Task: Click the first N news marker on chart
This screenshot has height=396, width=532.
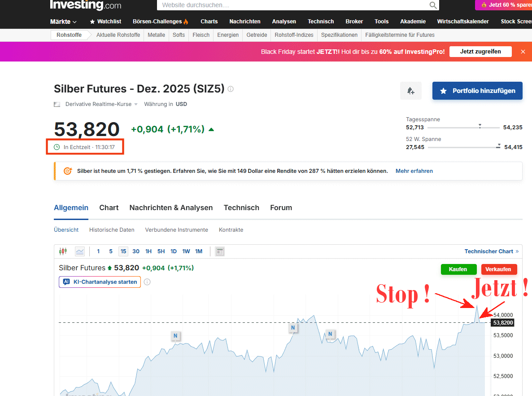Action: click(175, 335)
